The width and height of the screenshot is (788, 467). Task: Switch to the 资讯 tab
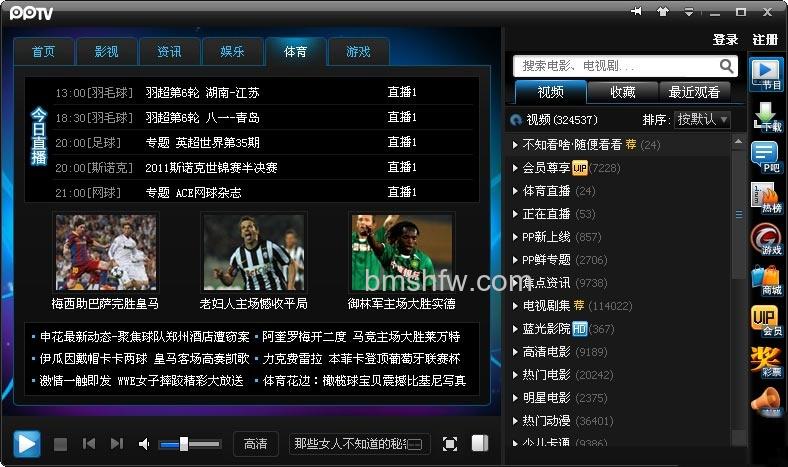pyautogui.click(x=169, y=51)
